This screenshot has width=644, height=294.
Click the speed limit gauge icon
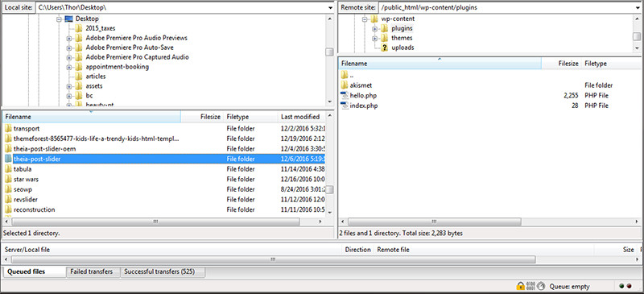[540, 286]
